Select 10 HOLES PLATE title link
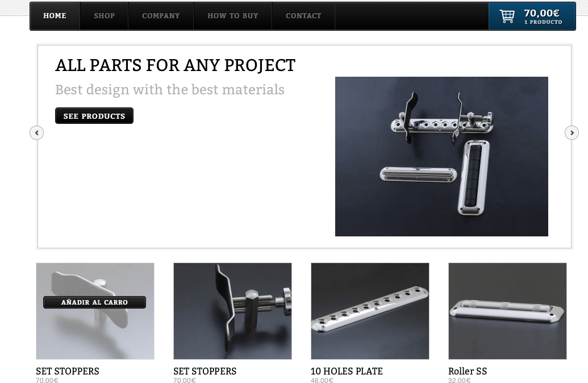Image resolution: width=588 pixels, height=383 pixels. coord(347,372)
